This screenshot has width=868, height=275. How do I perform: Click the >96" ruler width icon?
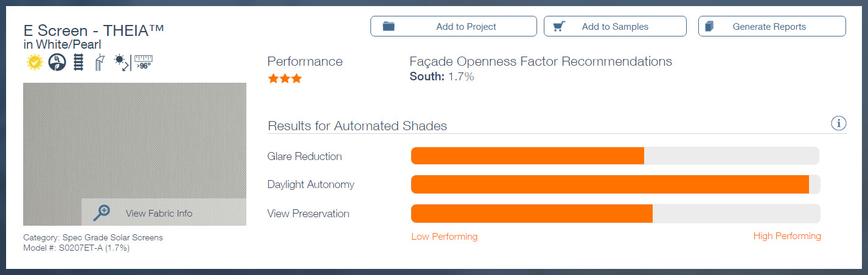point(144,62)
